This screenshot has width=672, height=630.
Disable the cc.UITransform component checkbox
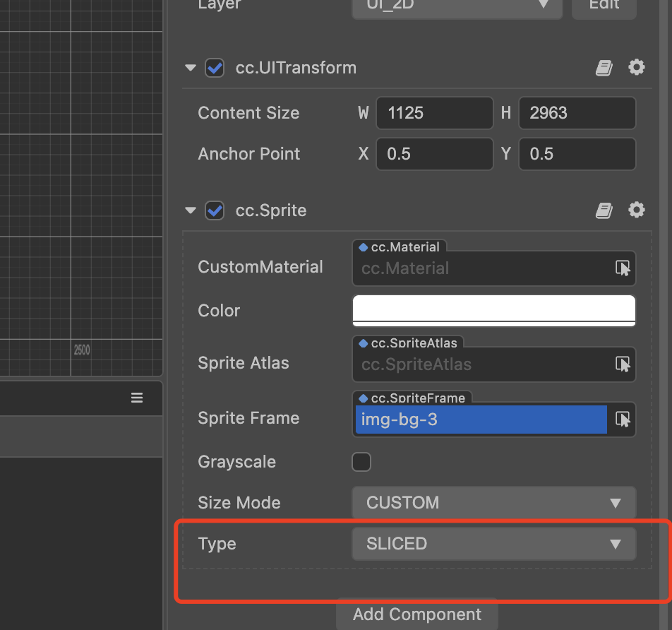click(215, 69)
